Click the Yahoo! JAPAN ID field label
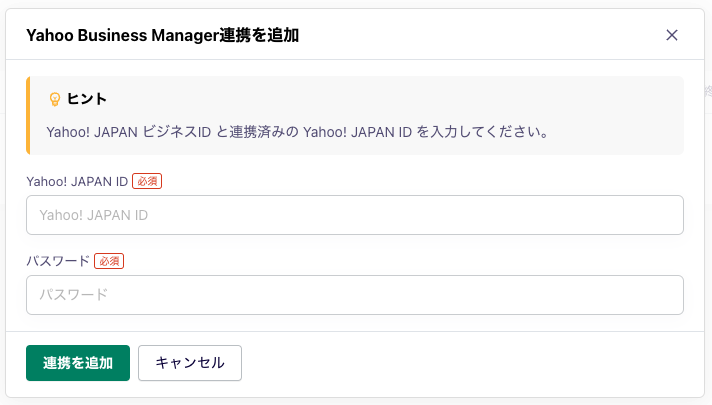The height and width of the screenshot is (405, 712). click(77, 181)
